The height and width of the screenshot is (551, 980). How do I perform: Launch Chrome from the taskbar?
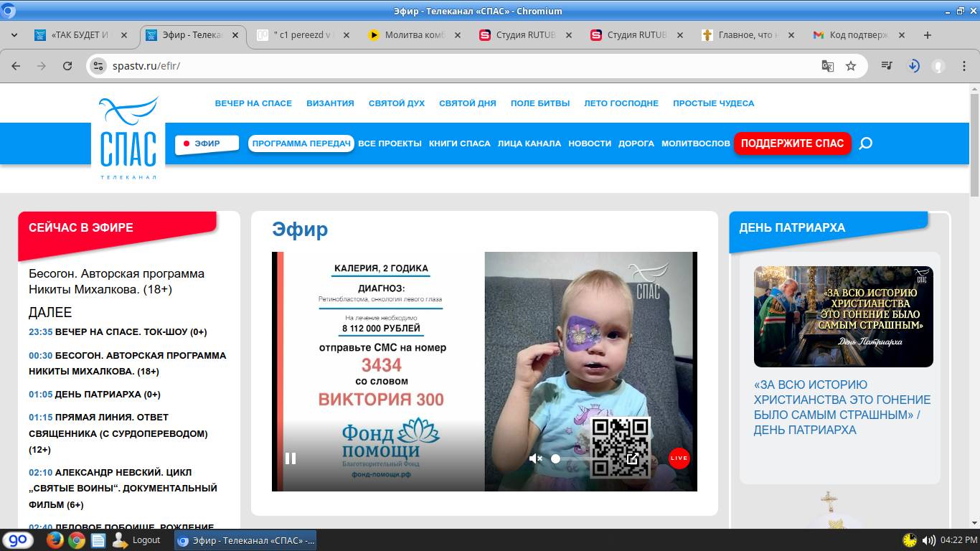click(77, 540)
